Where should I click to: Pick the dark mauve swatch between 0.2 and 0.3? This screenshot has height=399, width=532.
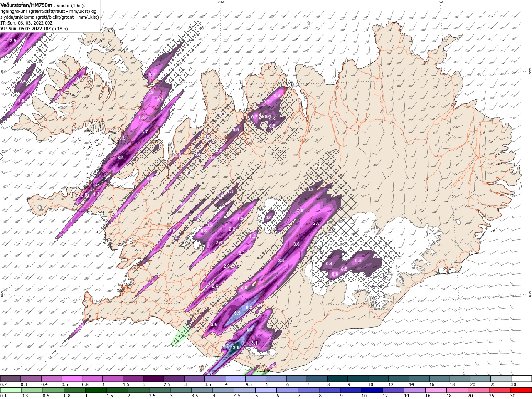(x=10, y=379)
